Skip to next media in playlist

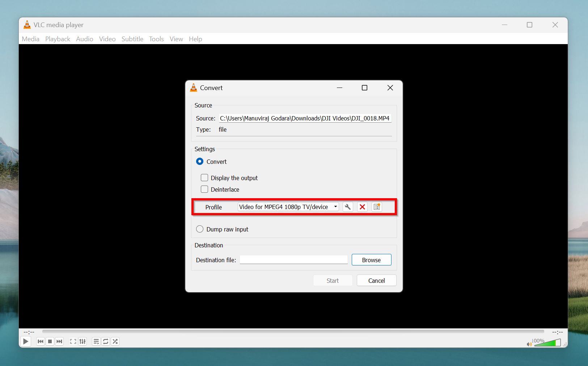pyautogui.click(x=59, y=341)
